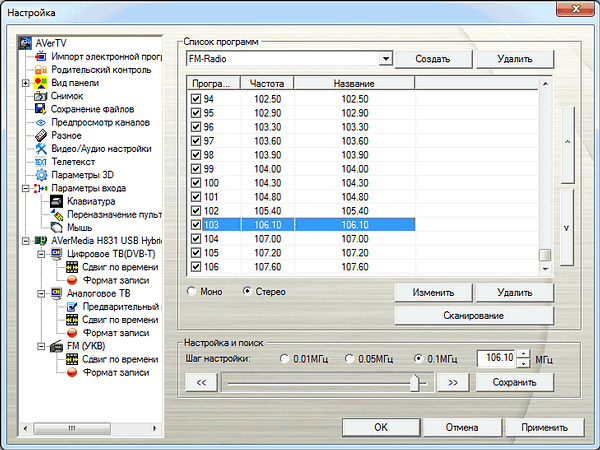Sort by the Название column header
This screenshot has height=450, width=600.
coord(354,83)
